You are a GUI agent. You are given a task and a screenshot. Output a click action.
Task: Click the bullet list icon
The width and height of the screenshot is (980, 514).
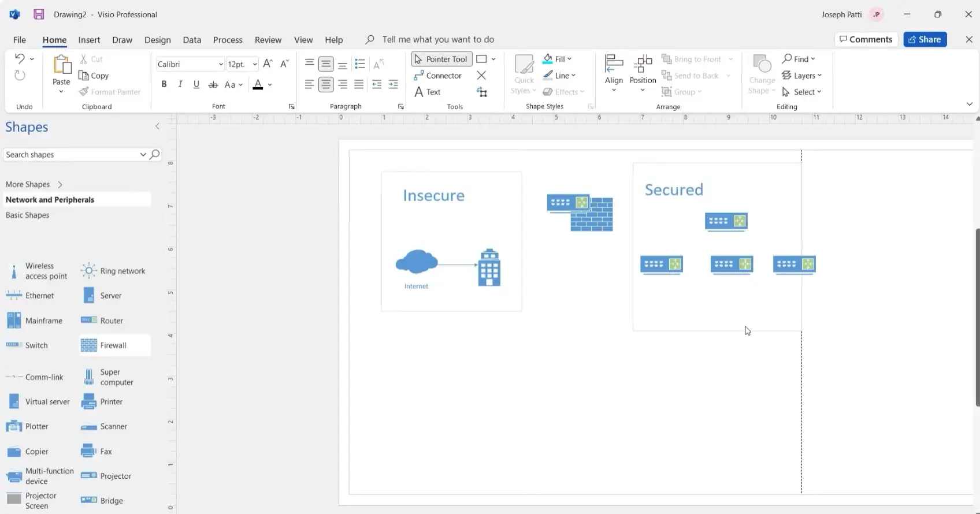point(360,64)
